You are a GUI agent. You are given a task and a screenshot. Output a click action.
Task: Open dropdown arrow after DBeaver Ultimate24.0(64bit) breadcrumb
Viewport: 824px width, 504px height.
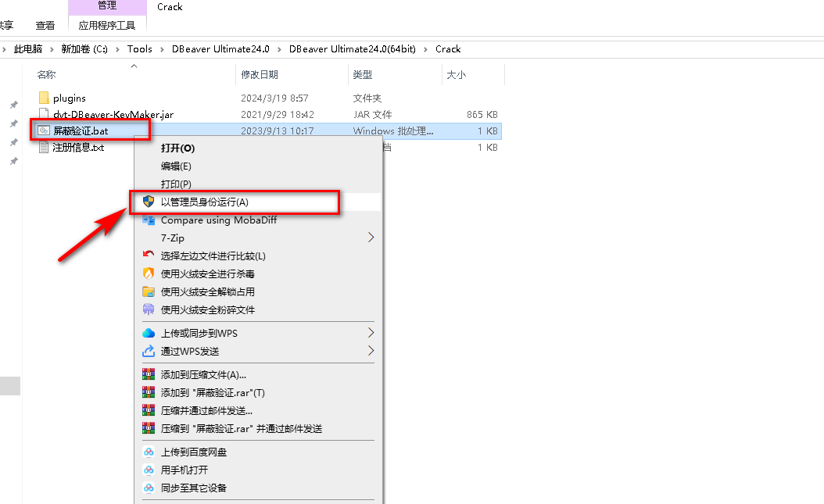point(425,49)
